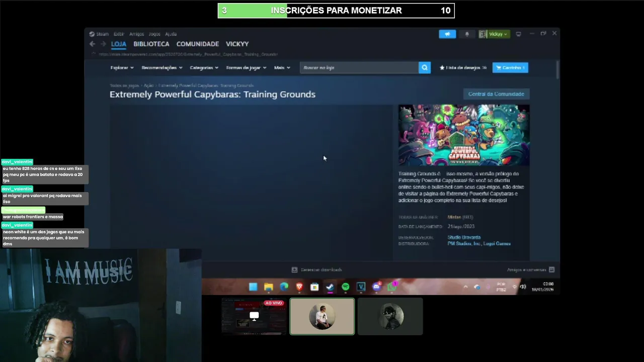
Task: Switch to the COMUNIDADE tab
Action: [198, 44]
